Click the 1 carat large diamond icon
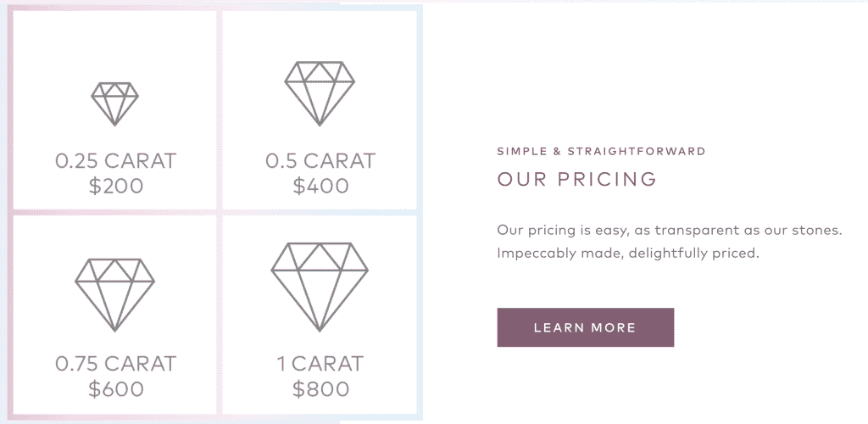This screenshot has width=868, height=424. click(320, 287)
